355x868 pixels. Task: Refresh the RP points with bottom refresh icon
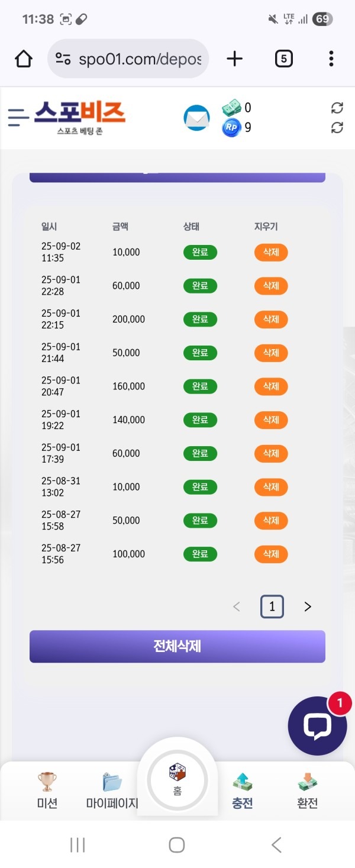click(x=337, y=127)
